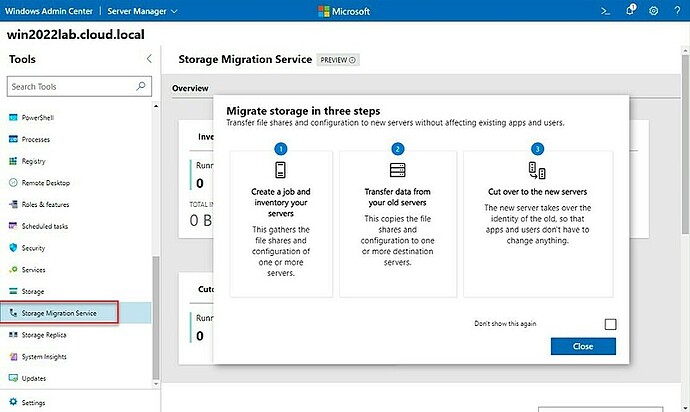This screenshot has height=412, width=690.
Task: Click the Remote Desktop icon in sidebar
Action: pyautogui.click(x=13, y=183)
